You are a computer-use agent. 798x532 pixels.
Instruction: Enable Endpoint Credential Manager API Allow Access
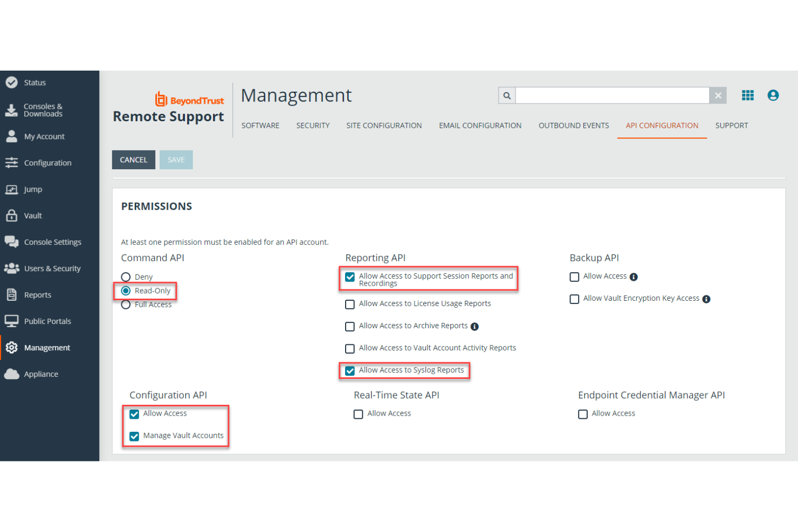click(582, 414)
